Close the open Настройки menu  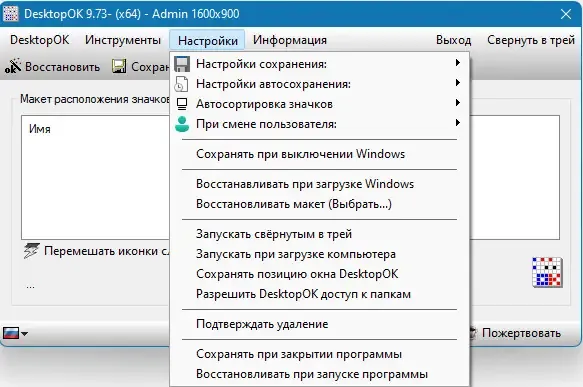207,40
